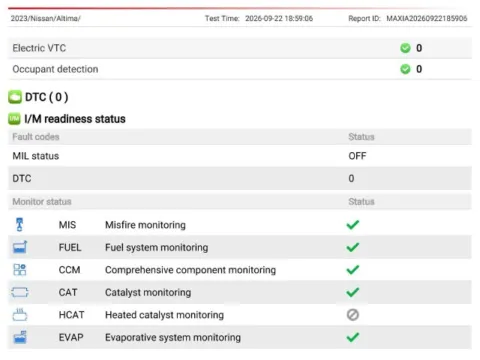Click the evaporative system monitoring icon
Image resolution: width=480 pixels, height=360 pixels.
click(20, 337)
